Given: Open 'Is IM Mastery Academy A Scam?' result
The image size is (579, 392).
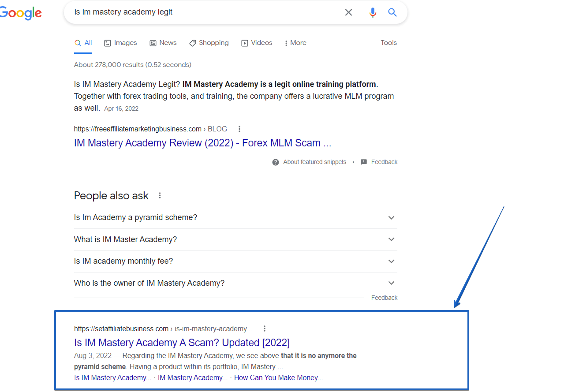Looking at the screenshot, I should click(182, 343).
